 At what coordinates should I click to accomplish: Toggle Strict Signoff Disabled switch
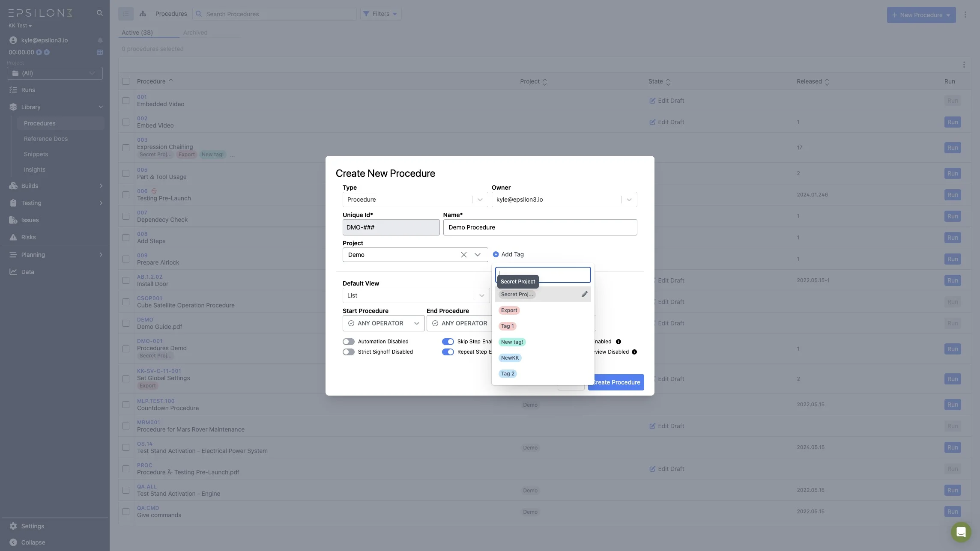coord(349,352)
